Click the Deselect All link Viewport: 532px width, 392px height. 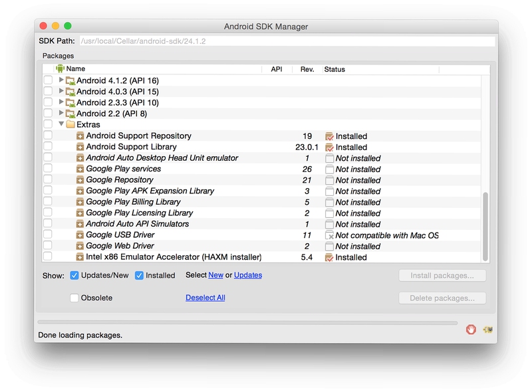click(205, 298)
